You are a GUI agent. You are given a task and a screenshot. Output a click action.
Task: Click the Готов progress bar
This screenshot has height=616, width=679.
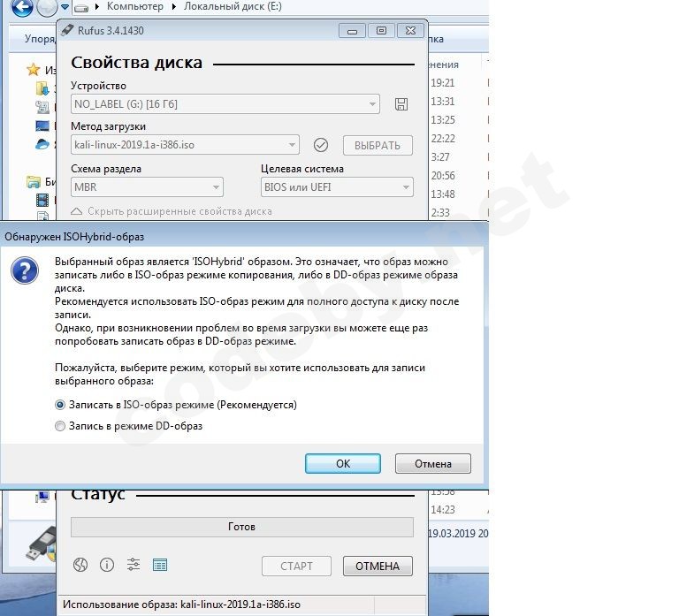point(242,527)
